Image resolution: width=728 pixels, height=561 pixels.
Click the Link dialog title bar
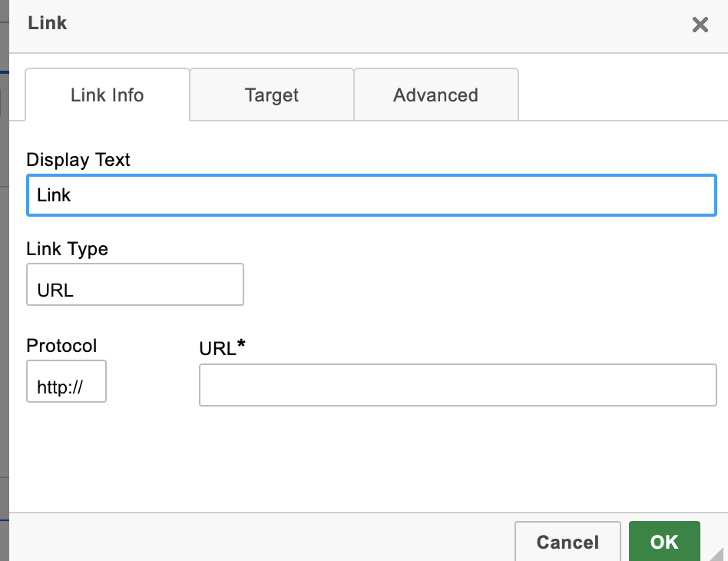point(346,25)
